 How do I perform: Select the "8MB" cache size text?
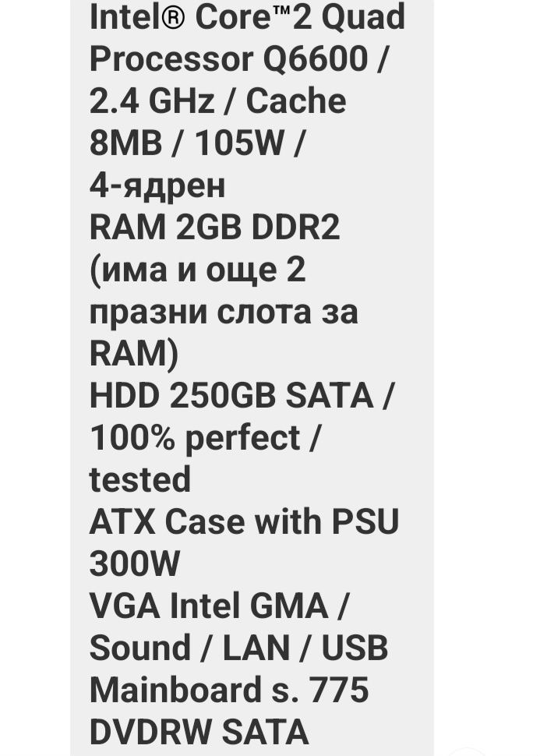(x=125, y=143)
